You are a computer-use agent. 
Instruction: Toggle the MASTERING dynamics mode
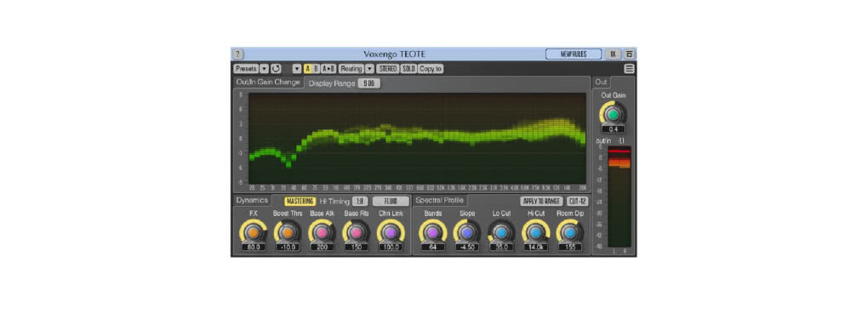[300, 202]
